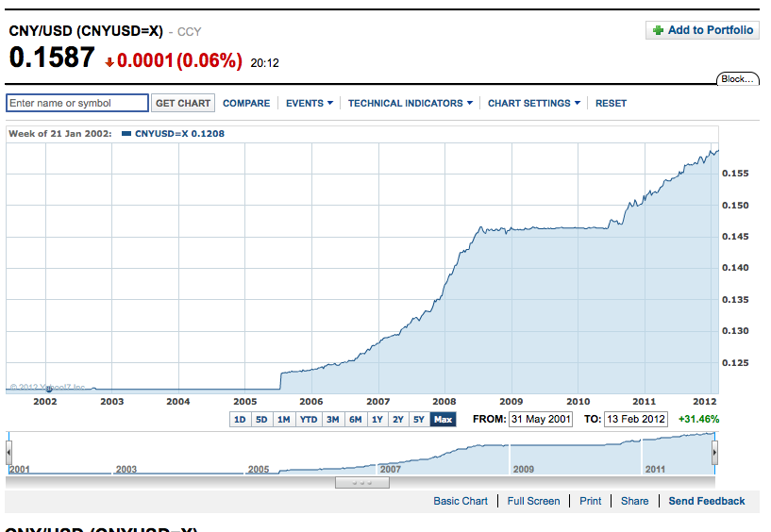The width and height of the screenshot is (771, 532).
Task: Click the CNYUSD=X legend color square
Action: point(127,134)
